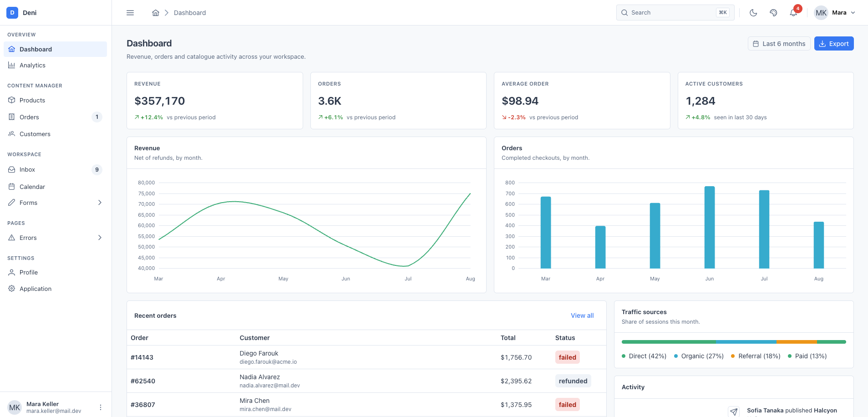
Task: Click nadia.alvarez@mail.dev email
Action: pos(270,386)
